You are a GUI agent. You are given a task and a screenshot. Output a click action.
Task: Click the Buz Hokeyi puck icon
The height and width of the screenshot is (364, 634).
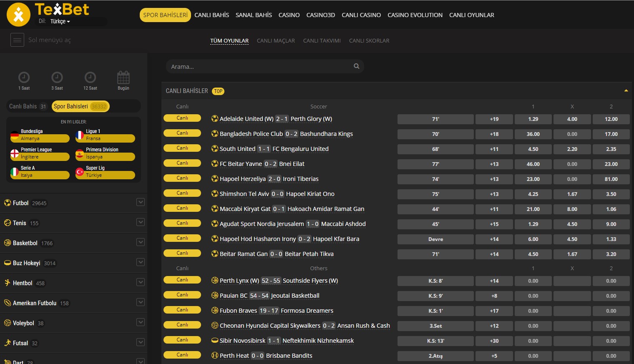pos(8,263)
